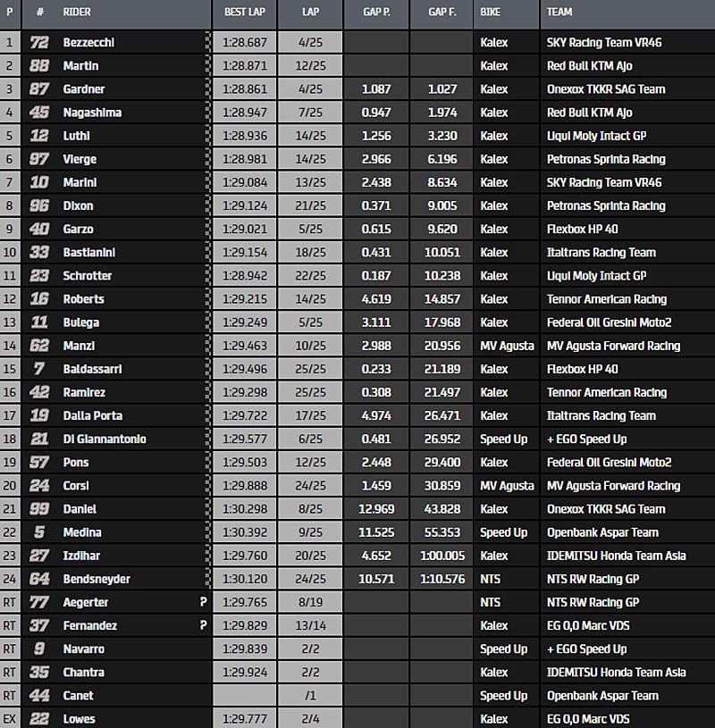This screenshot has width=715, height=728.
Task: Click the GAP F. column header
Action: 442,13
